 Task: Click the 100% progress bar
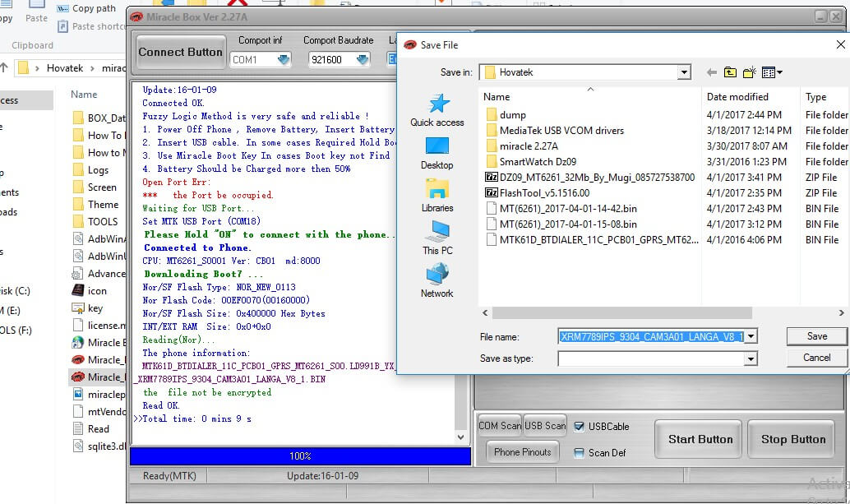click(300, 456)
